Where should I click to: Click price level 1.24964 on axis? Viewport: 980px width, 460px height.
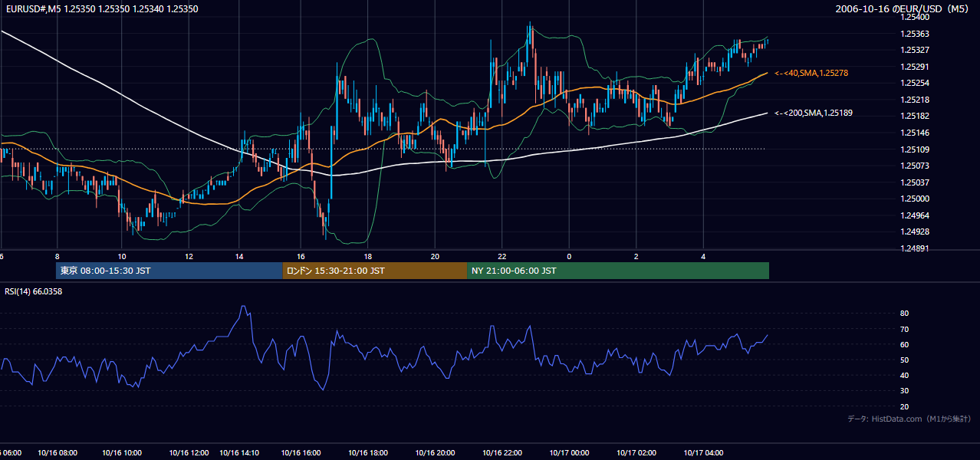[x=914, y=215]
